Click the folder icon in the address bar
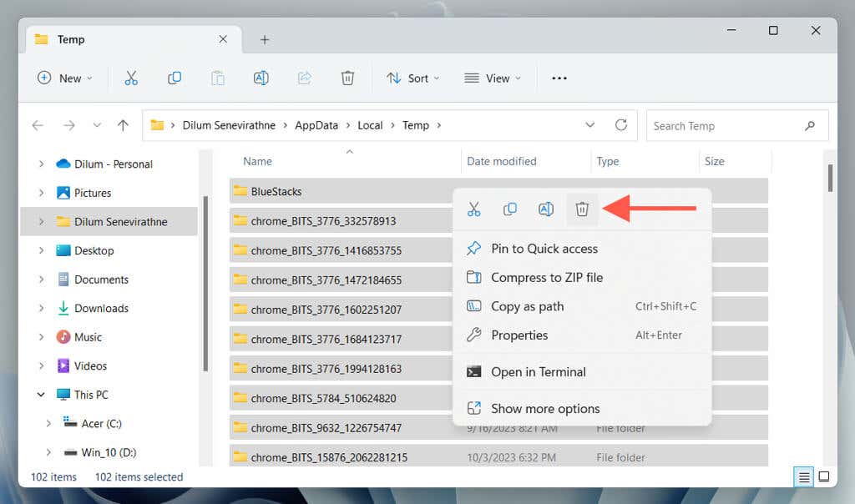Screen dimensions: 855x504 click(157, 125)
